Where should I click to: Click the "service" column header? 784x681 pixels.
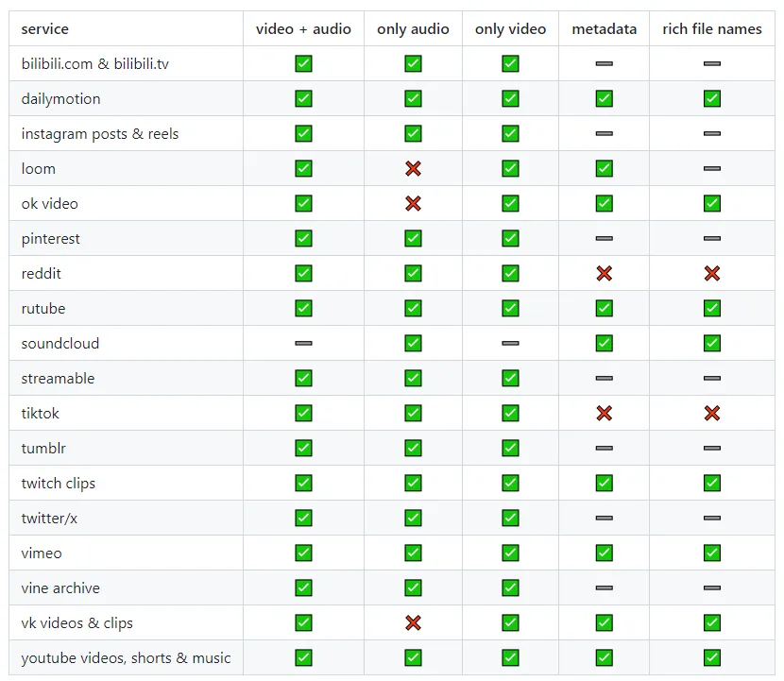45,29
